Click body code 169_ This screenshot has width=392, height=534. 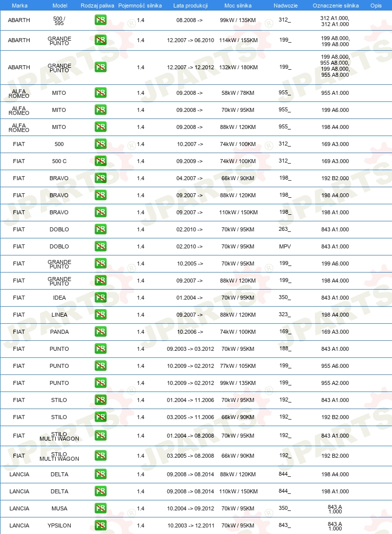[x=285, y=331]
